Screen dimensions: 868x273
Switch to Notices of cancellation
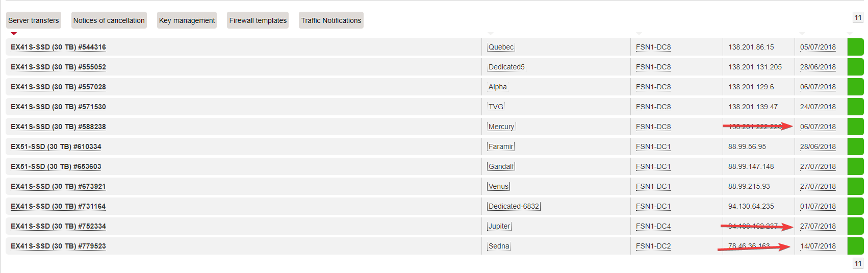(x=109, y=20)
